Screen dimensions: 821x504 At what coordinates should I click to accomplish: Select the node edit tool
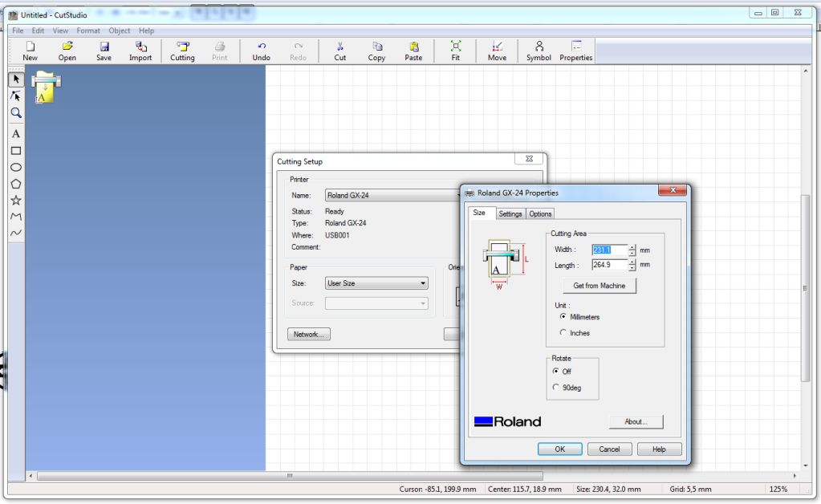click(16, 96)
